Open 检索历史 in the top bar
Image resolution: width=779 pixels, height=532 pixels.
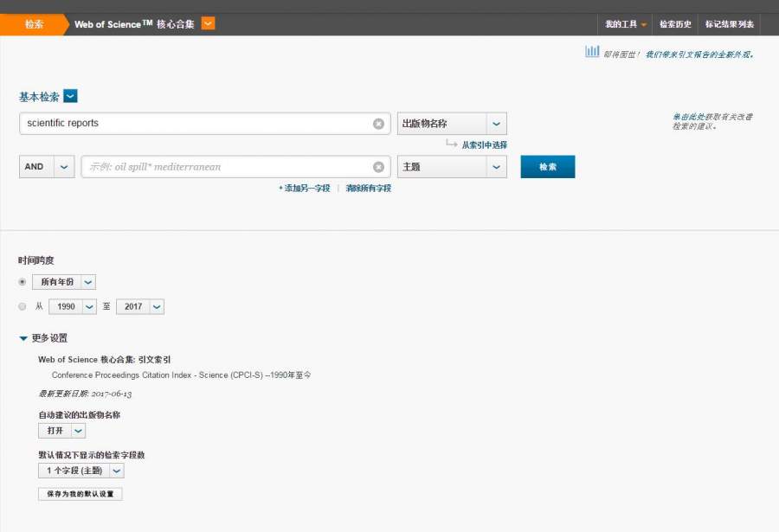click(x=675, y=24)
